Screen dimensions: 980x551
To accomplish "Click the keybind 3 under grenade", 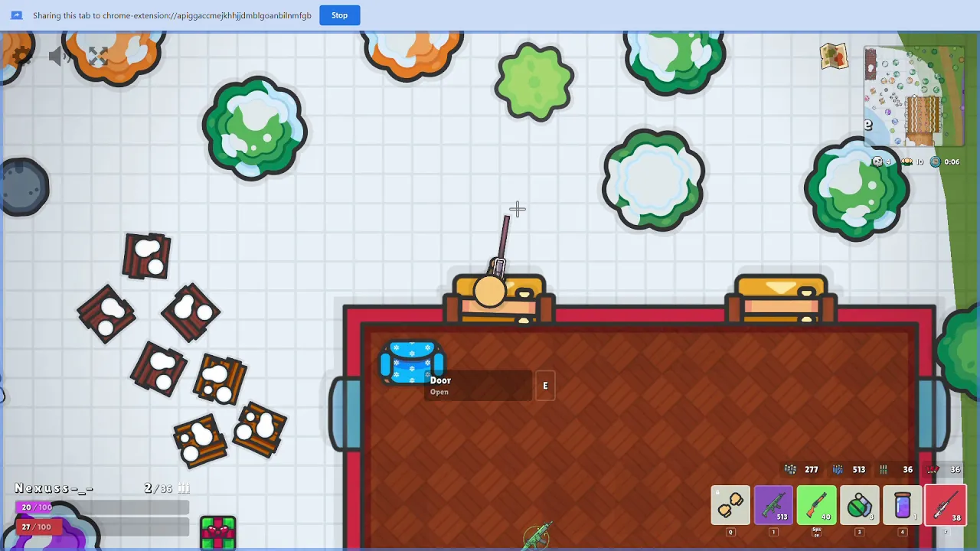I will pos(859,533).
